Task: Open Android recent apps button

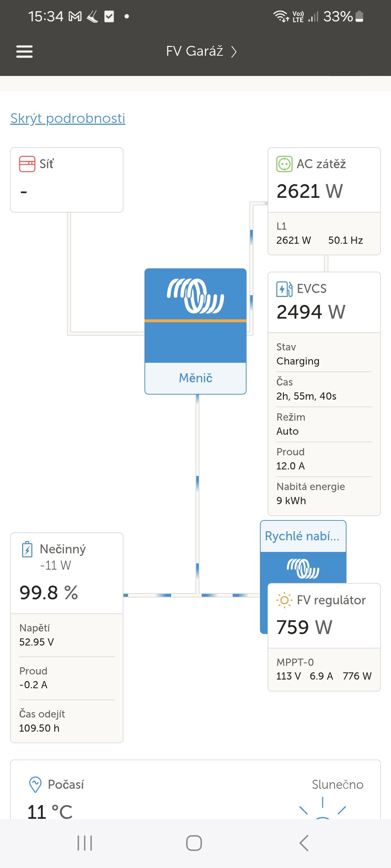Action: tap(85, 843)
